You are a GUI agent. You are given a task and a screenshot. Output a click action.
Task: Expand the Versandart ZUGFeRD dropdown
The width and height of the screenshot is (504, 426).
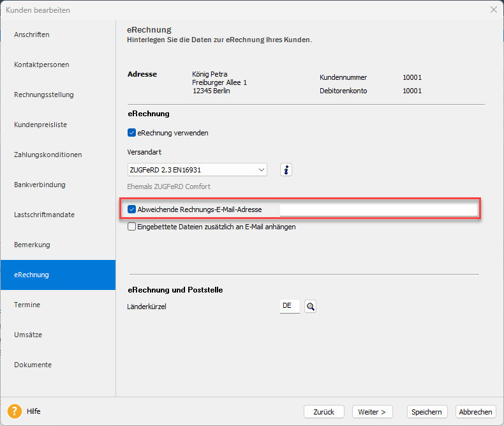(197, 169)
